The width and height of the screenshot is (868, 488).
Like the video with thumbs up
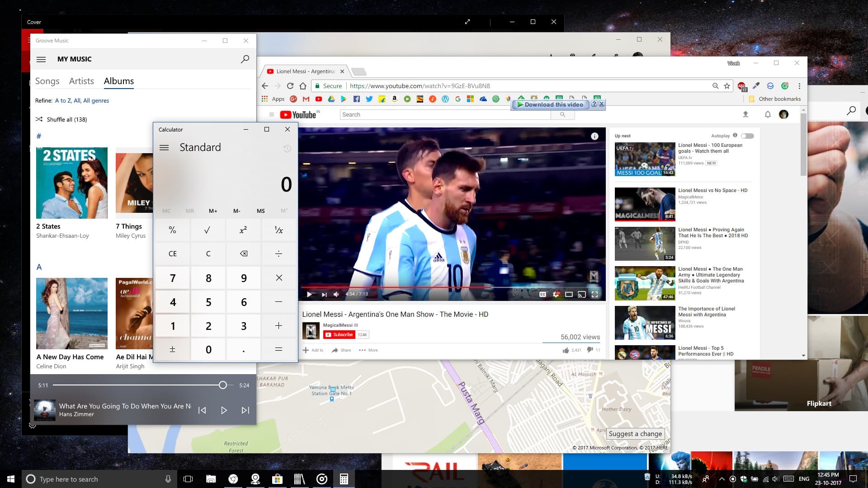click(x=566, y=350)
